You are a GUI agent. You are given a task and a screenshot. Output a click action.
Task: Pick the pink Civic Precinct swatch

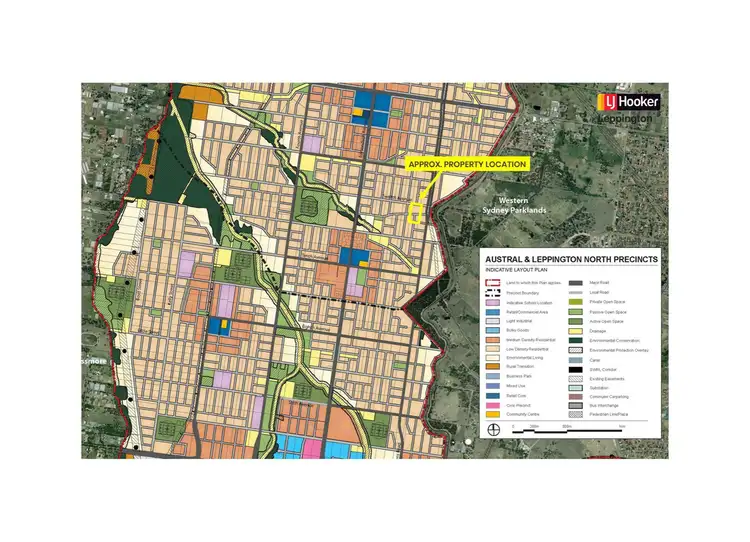[x=494, y=404]
